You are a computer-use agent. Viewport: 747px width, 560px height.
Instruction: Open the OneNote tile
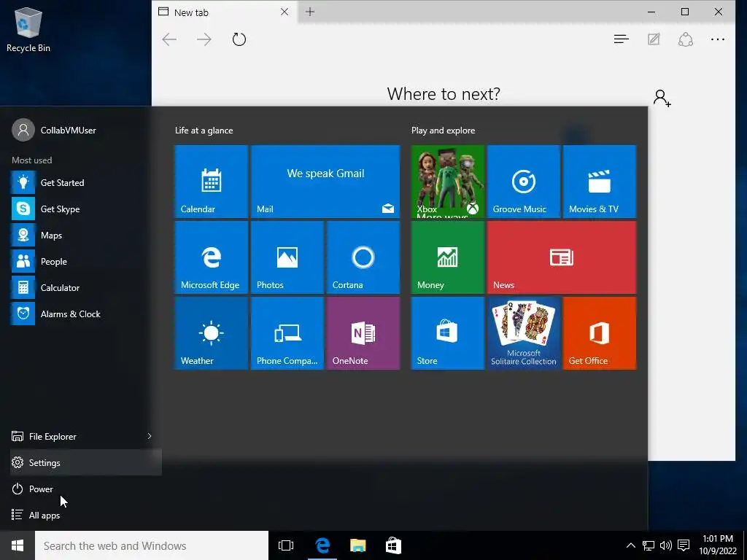tap(363, 332)
